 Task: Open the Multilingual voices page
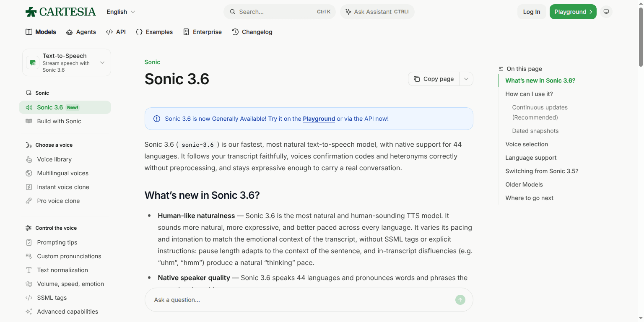pyautogui.click(x=65, y=173)
